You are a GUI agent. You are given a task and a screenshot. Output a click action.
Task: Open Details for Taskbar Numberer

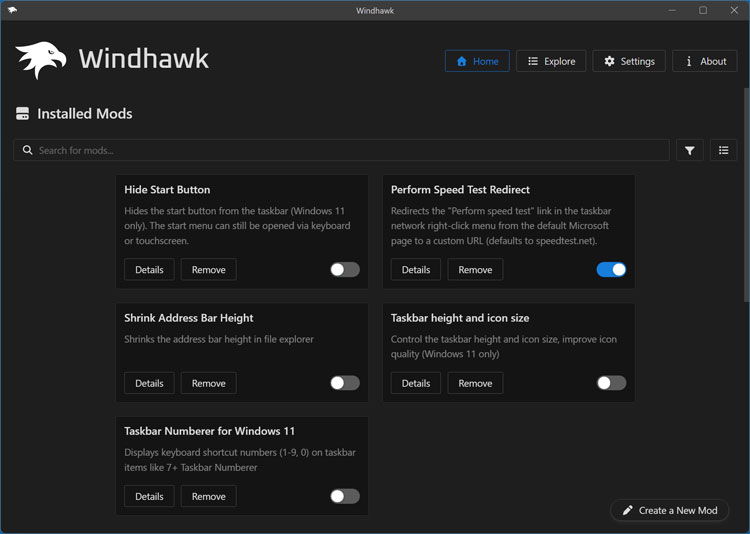(x=149, y=496)
